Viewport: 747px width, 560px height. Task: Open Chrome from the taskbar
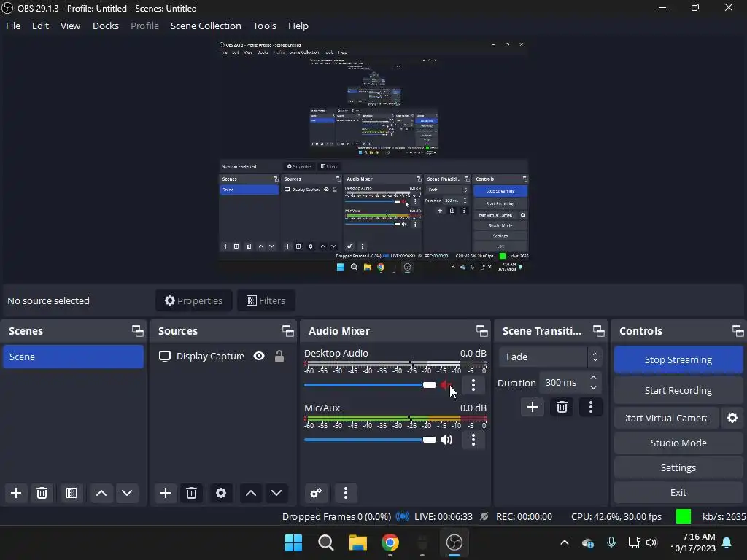[390, 542]
